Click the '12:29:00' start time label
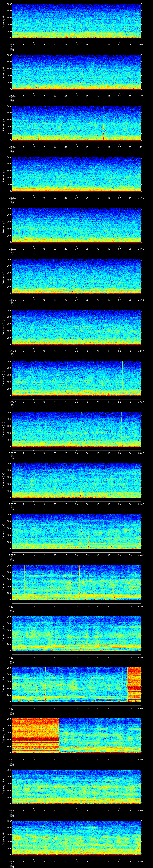Screen dimensions: 153x868 12,44
